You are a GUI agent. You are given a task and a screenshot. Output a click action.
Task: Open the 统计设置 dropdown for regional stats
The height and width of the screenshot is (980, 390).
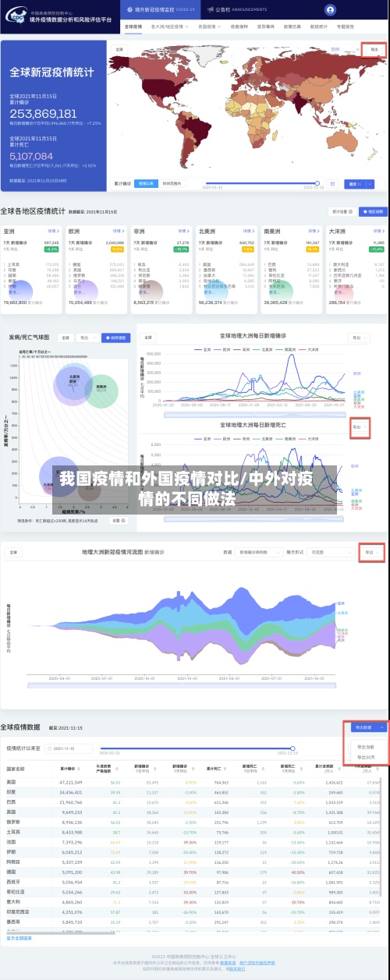343,211
